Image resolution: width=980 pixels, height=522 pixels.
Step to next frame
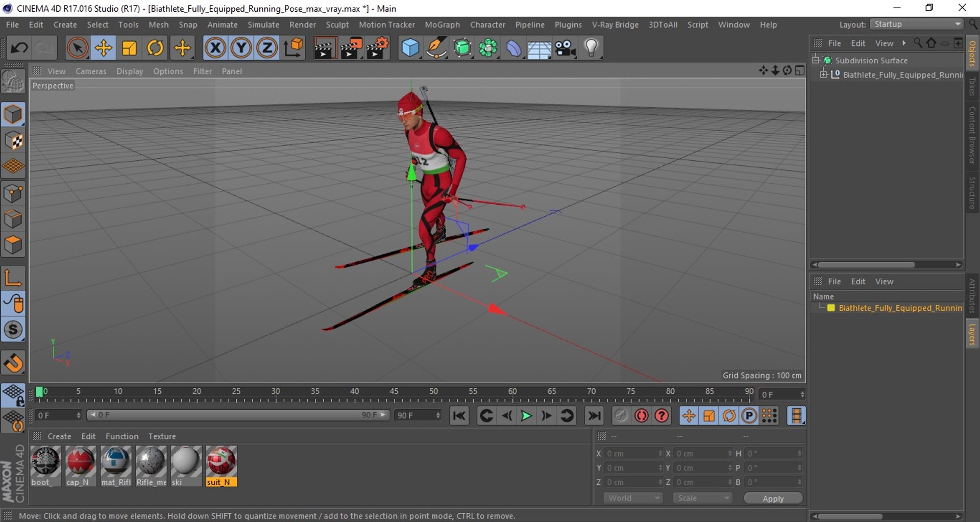tap(546, 416)
